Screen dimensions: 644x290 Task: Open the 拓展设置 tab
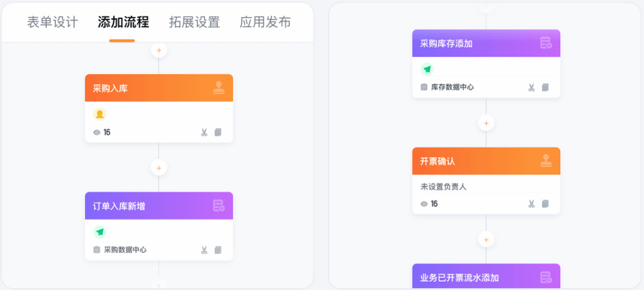click(195, 22)
